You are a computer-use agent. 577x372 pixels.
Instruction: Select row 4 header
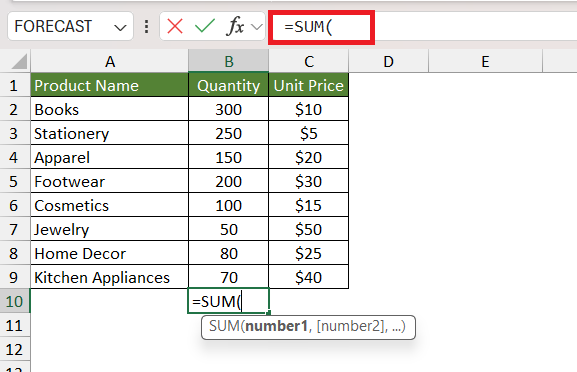click(14, 157)
